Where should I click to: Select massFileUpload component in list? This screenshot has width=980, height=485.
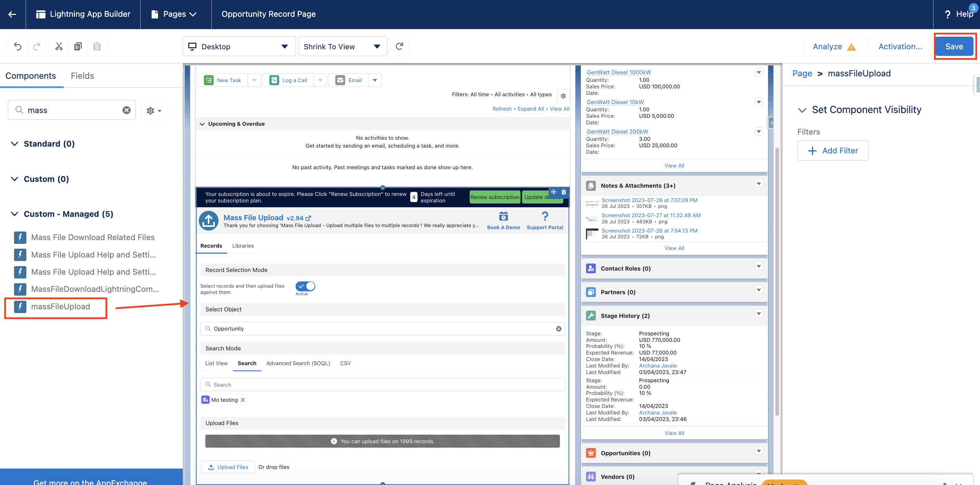(61, 307)
